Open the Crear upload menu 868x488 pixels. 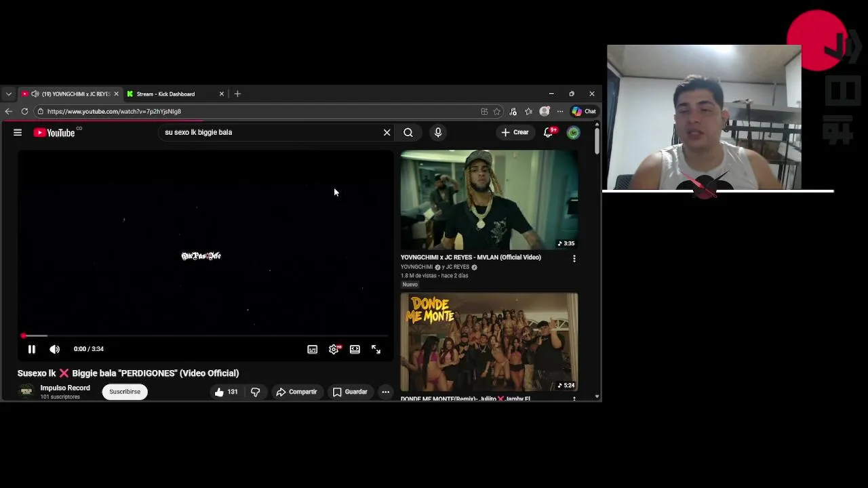pos(515,133)
